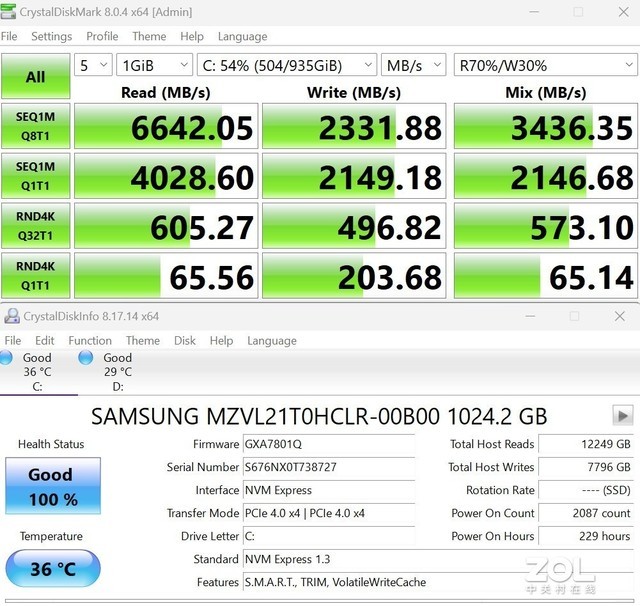Screen dimensions: 640x606
Task: Start the SEQ1M Q8T1 test
Action: tap(35, 125)
